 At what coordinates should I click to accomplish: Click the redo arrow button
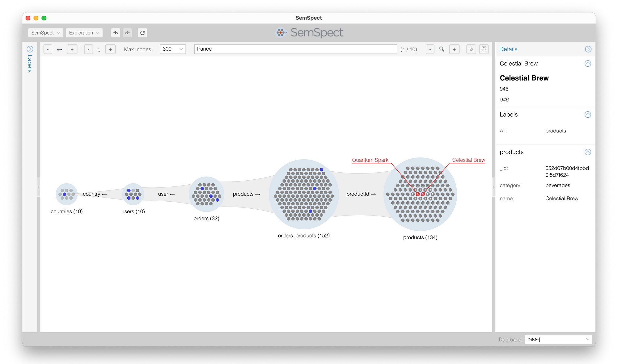tap(127, 33)
